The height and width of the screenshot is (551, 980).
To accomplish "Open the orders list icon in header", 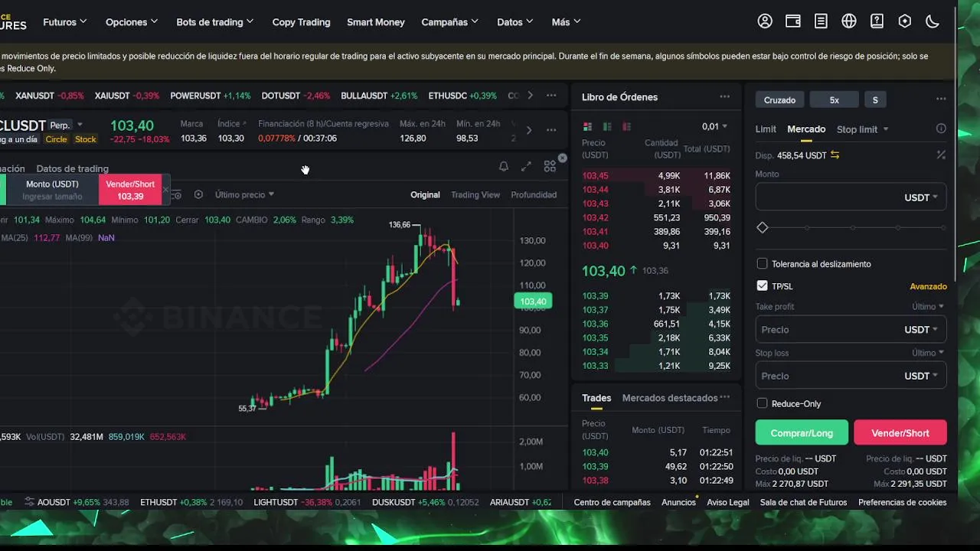I will (x=821, y=21).
